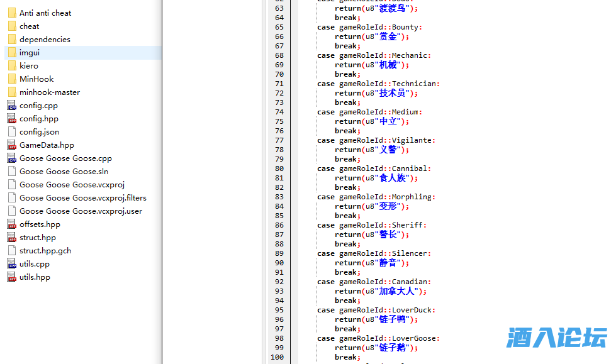616x364 pixels.
Task: Select Goose Goose Goose.sln solution file
Action: (64, 172)
